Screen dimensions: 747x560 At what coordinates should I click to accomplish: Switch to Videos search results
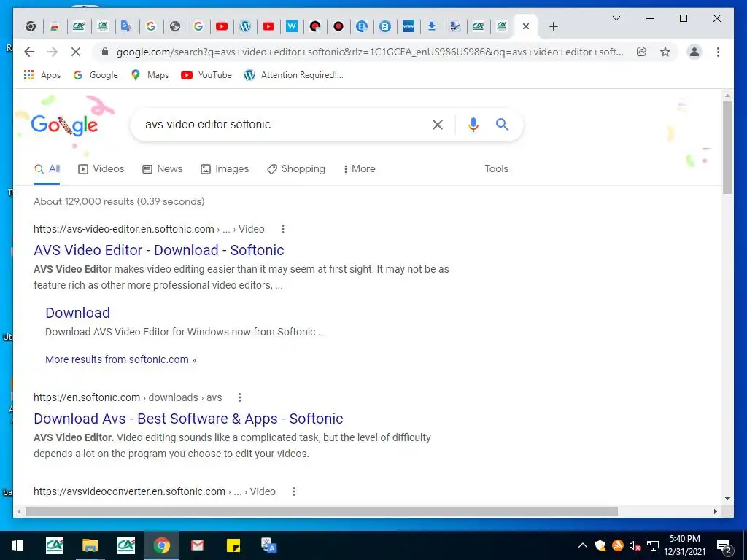click(x=101, y=169)
